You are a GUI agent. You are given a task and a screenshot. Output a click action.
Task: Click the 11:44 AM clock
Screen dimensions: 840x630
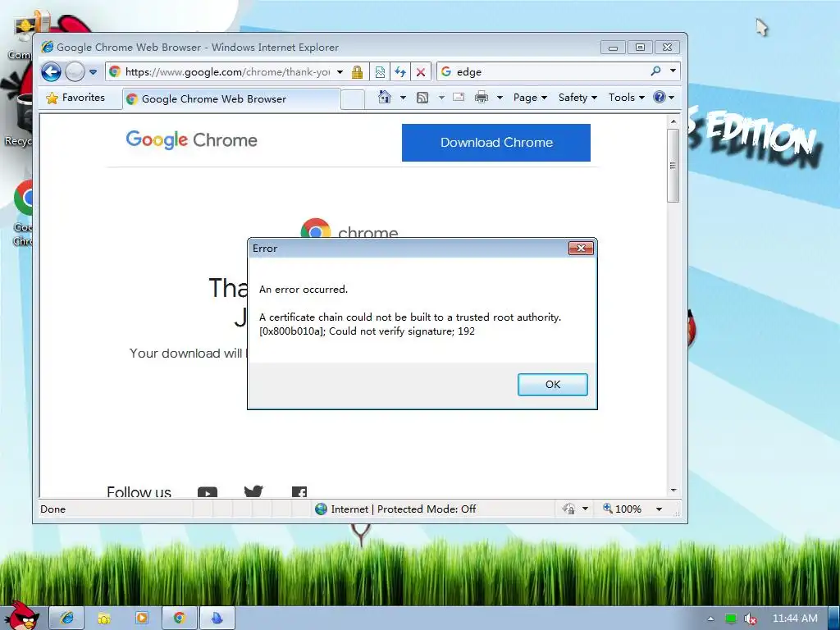(x=795, y=619)
